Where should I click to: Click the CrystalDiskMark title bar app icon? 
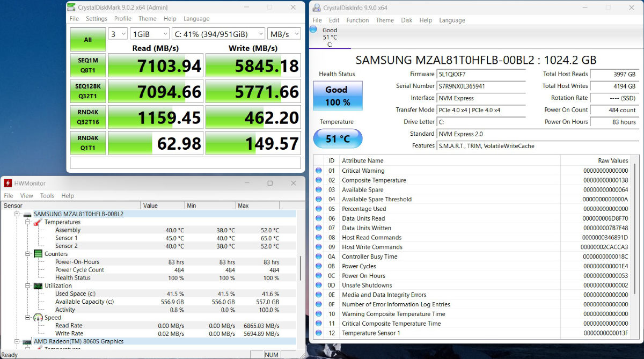(x=72, y=8)
